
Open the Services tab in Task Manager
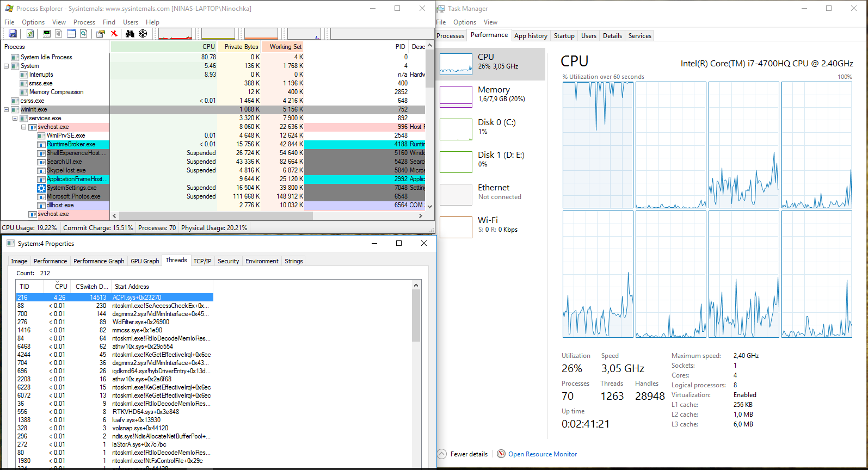640,36
